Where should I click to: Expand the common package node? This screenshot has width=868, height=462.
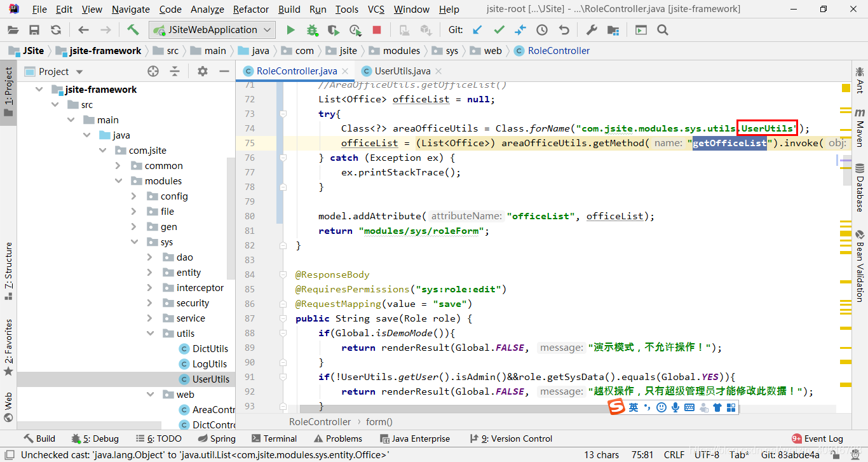[118, 165]
